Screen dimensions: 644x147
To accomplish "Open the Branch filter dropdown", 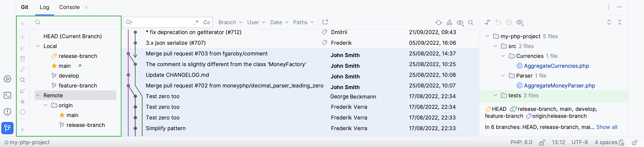I will [230, 22].
